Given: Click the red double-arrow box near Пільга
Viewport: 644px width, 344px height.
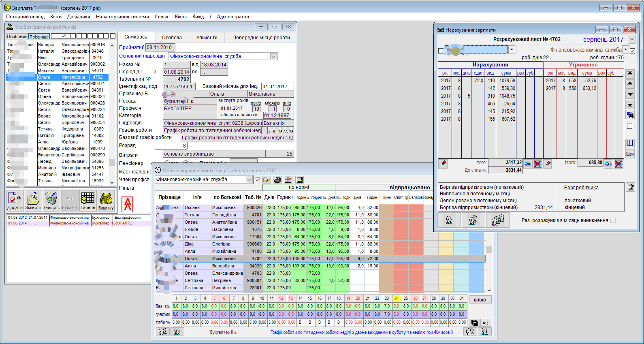Looking at the screenshot, I should 128,204.
